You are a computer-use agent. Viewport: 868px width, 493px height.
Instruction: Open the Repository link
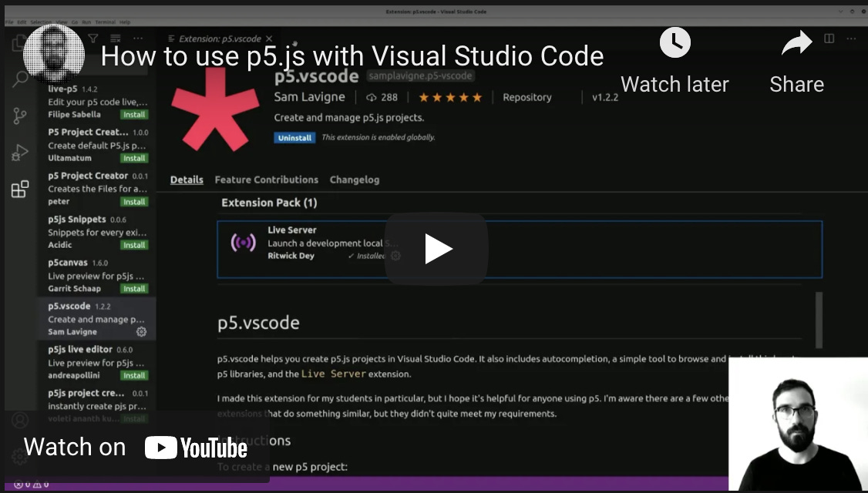(527, 97)
